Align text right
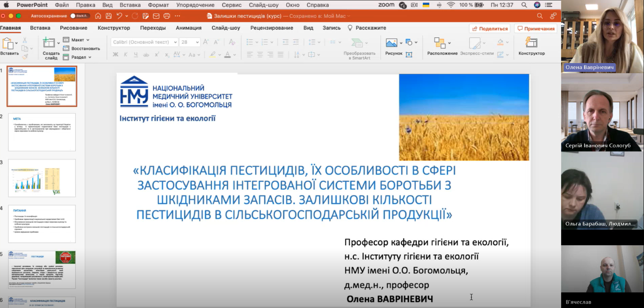 coord(270,54)
